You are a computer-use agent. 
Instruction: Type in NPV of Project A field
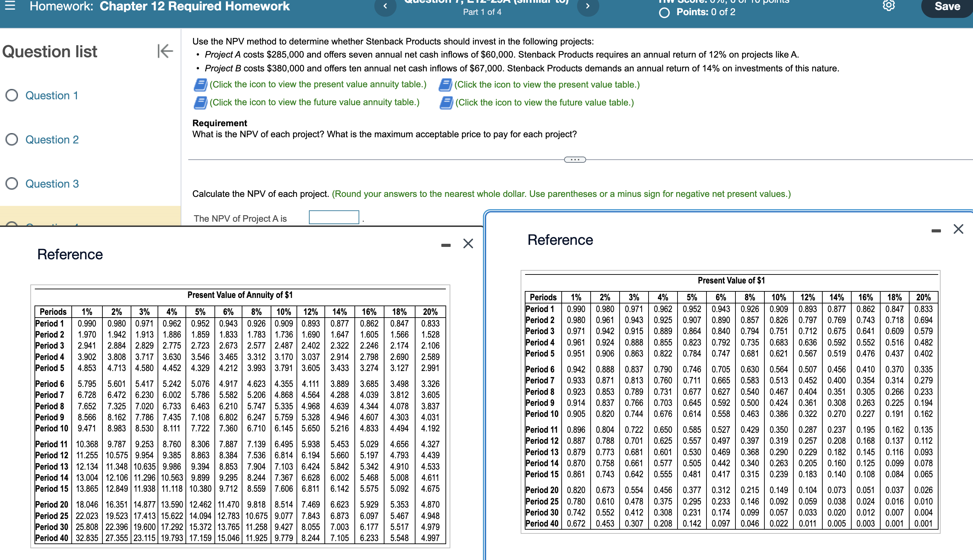coord(333,217)
